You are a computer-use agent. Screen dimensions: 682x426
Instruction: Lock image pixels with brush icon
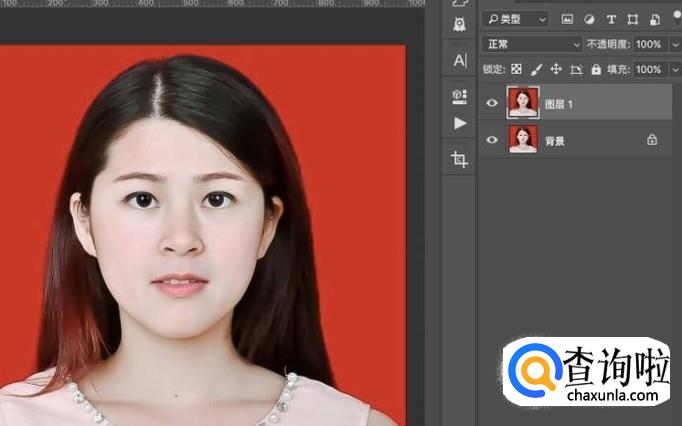(x=536, y=70)
